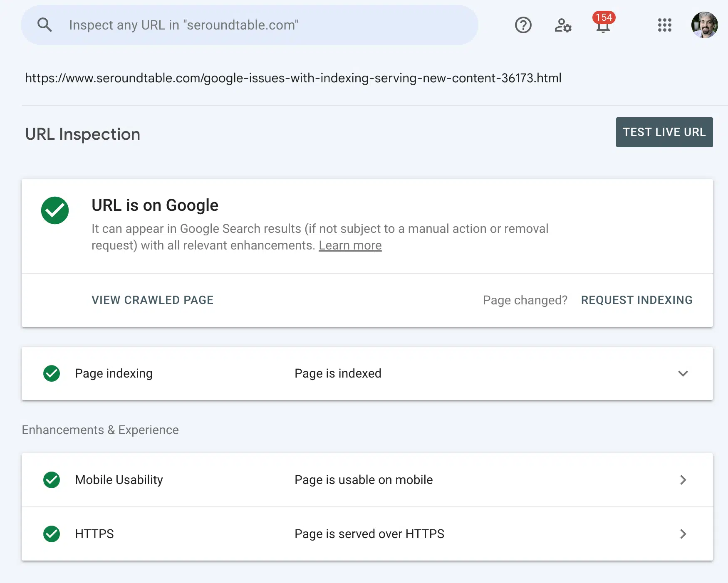
Task: Click the Mobile Usability green check icon
Action: pos(52,480)
